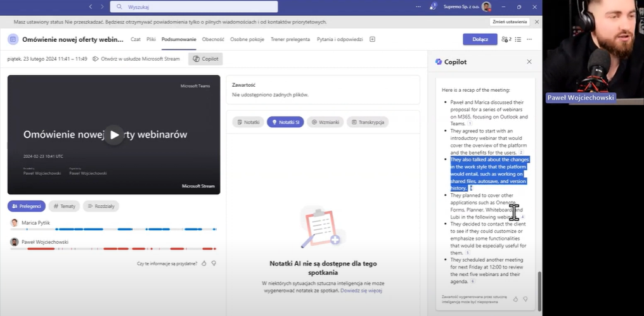Click Paweł Wojciechowski speaker avatar under Prelegenci

(x=15, y=242)
